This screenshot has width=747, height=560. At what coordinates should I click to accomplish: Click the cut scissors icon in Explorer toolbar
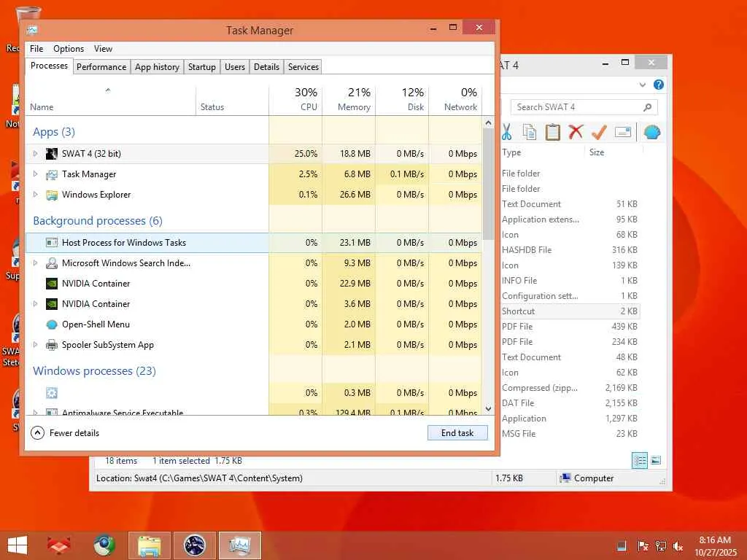[x=506, y=132]
